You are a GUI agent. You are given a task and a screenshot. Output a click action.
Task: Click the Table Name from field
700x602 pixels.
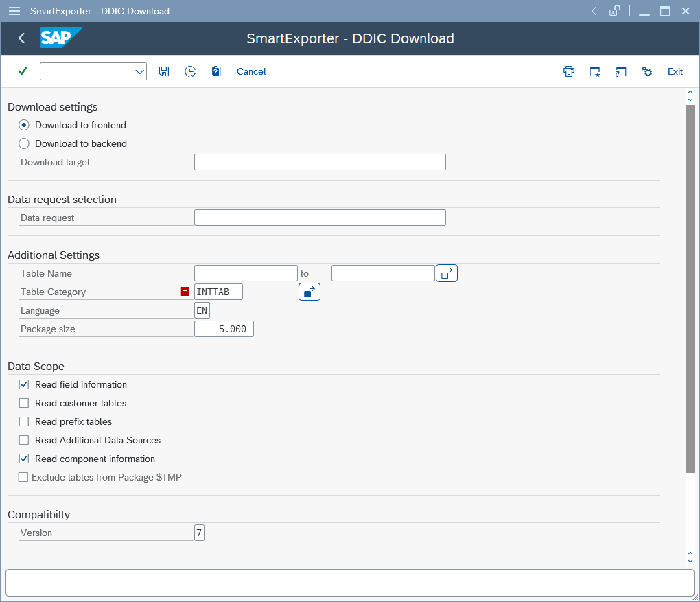click(x=246, y=273)
